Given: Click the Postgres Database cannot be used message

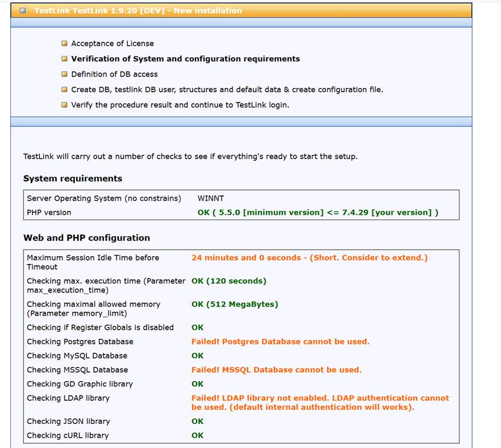Looking at the screenshot, I should 281,341.
